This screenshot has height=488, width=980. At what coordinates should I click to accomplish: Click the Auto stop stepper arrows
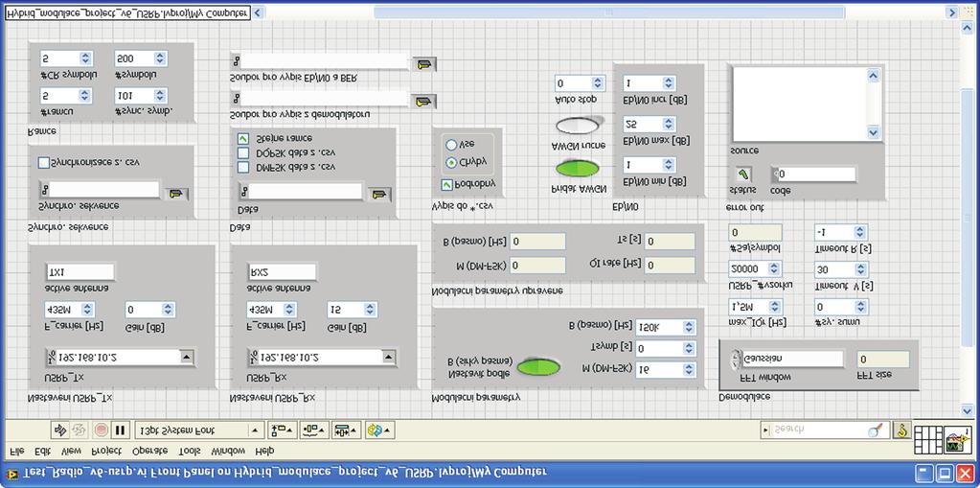pos(598,83)
